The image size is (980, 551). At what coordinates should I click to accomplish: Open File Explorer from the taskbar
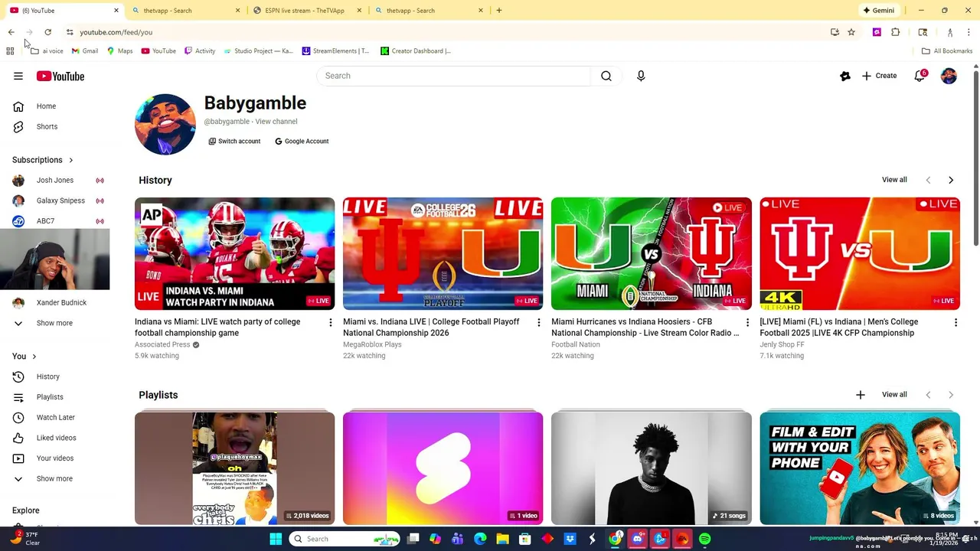pos(503,539)
